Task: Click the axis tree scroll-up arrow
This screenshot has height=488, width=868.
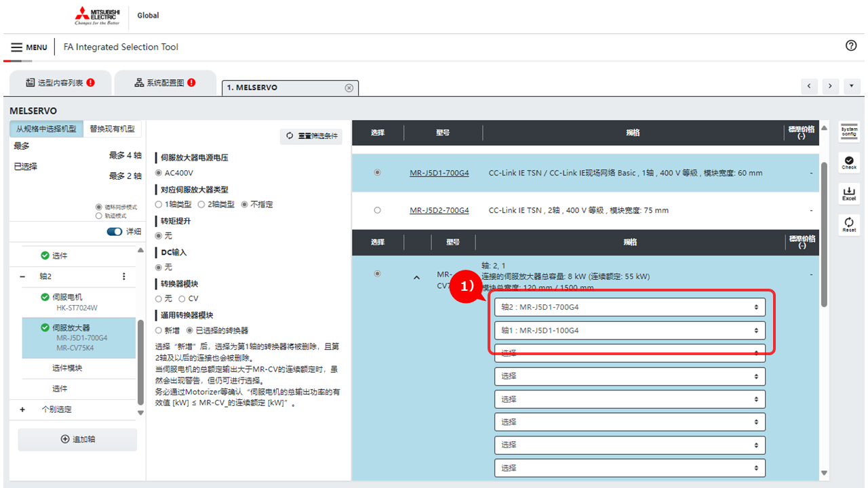Action: pos(141,250)
